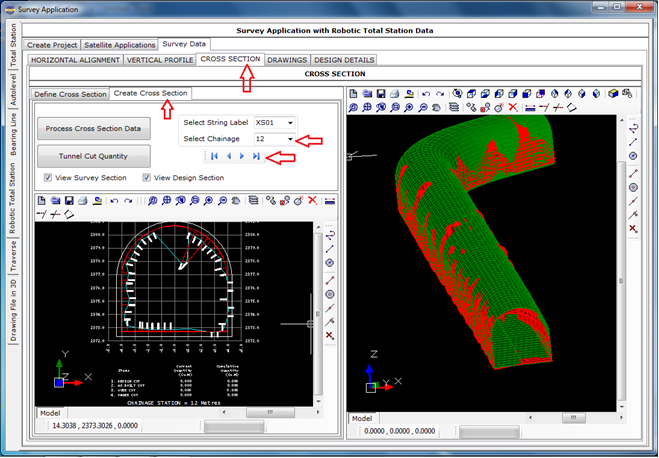Image resolution: width=659 pixels, height=458 pixels.
Task: Open Drawing File in 3D side tab
Action: 13,310
